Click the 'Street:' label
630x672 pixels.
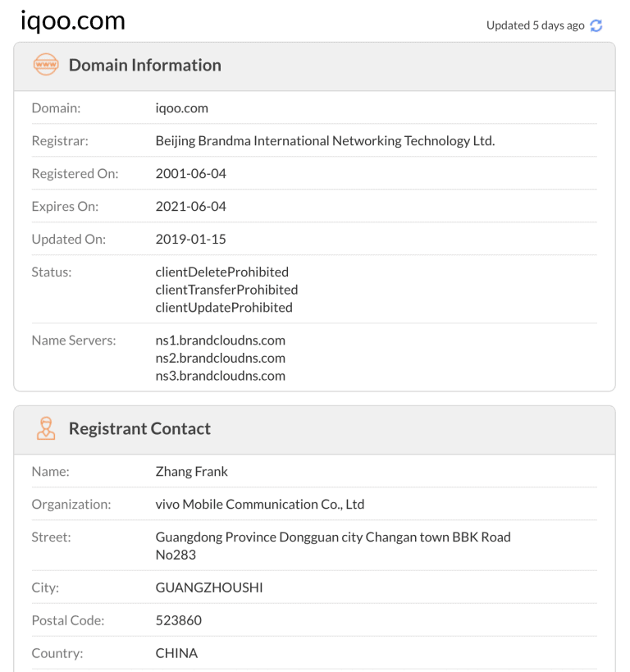pos(52,537)
